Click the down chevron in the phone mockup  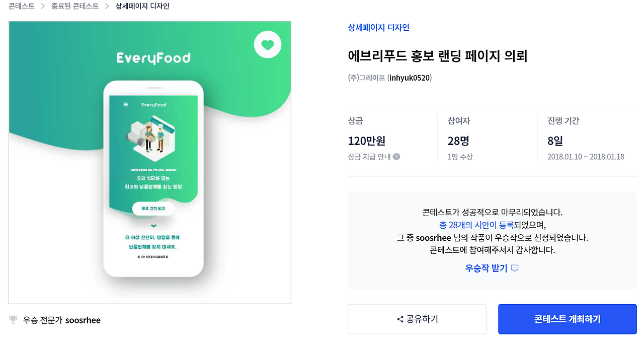[154, 226]
